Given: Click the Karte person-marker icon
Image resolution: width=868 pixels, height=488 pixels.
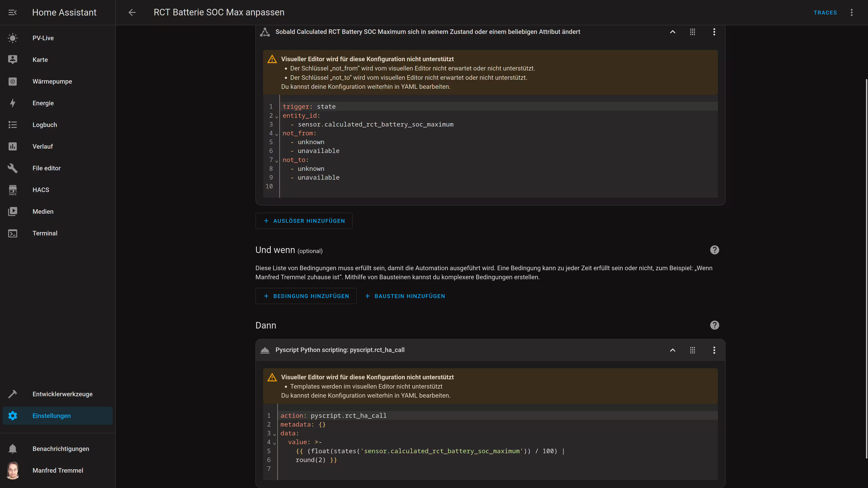Looking at the screenshot, I should pyautogui.click(x=12, y=60).
